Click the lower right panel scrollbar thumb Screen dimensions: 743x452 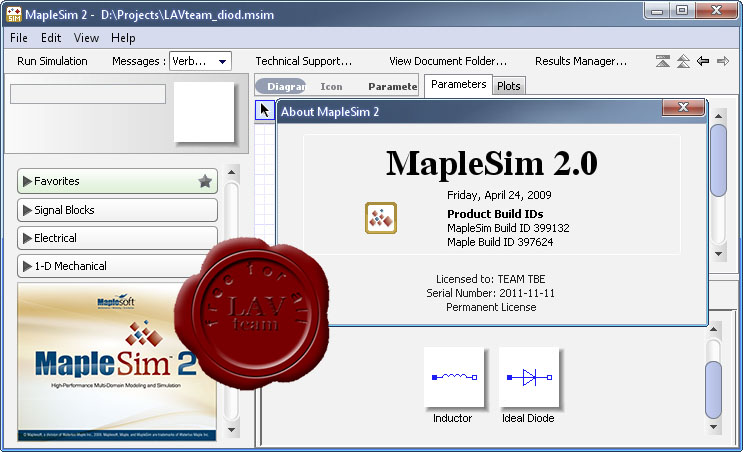click(713, 390)
